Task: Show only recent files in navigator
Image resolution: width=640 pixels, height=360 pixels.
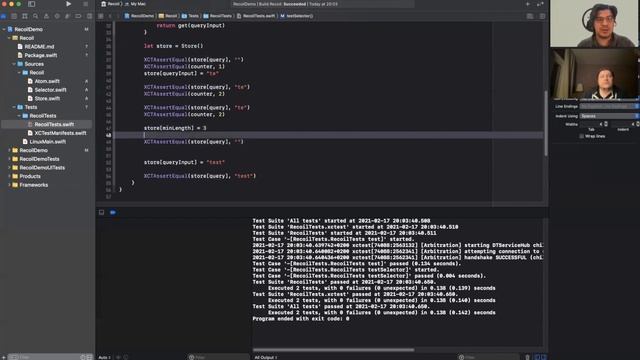Action: 83,357
